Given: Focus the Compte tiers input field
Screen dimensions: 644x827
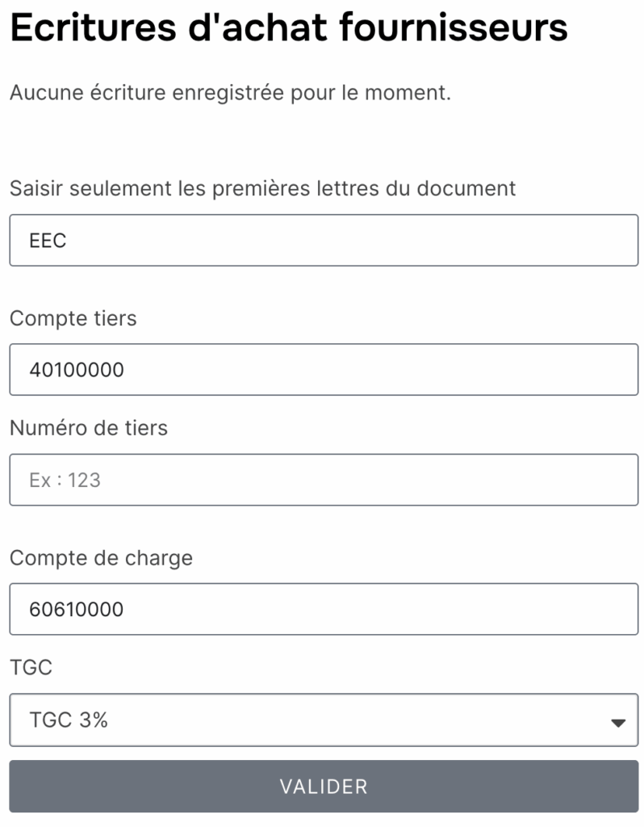Looking at the screenshot, I should (x=323, y=370).
